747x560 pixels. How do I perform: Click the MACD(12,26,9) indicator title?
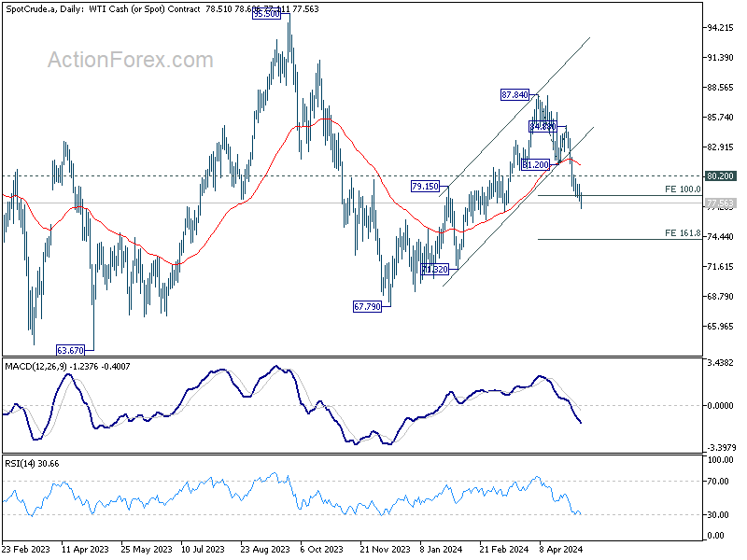36,367
